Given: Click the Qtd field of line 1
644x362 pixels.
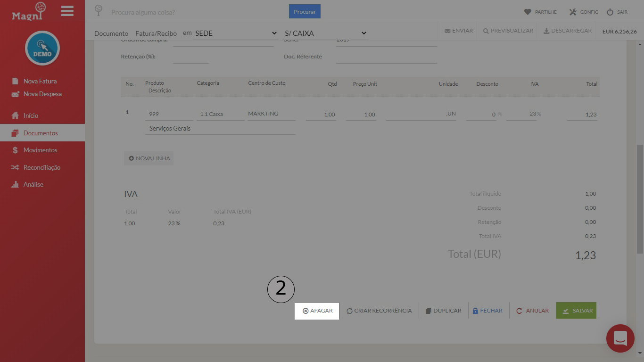Looking at the screenshot, I should click(x=321, y=114).
